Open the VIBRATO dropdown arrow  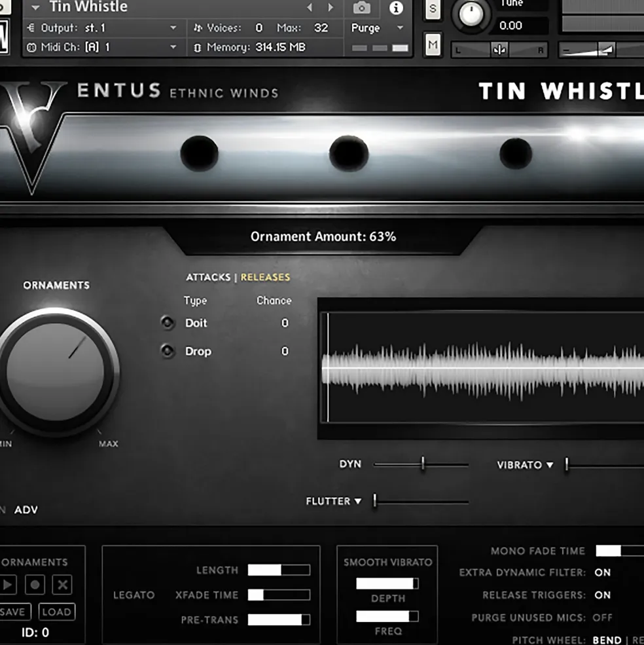tap(550, 465)
